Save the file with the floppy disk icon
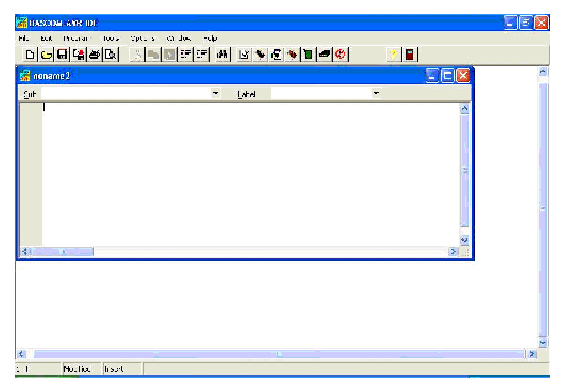Viewport: 563px width, 392px height. click(62, 55)
